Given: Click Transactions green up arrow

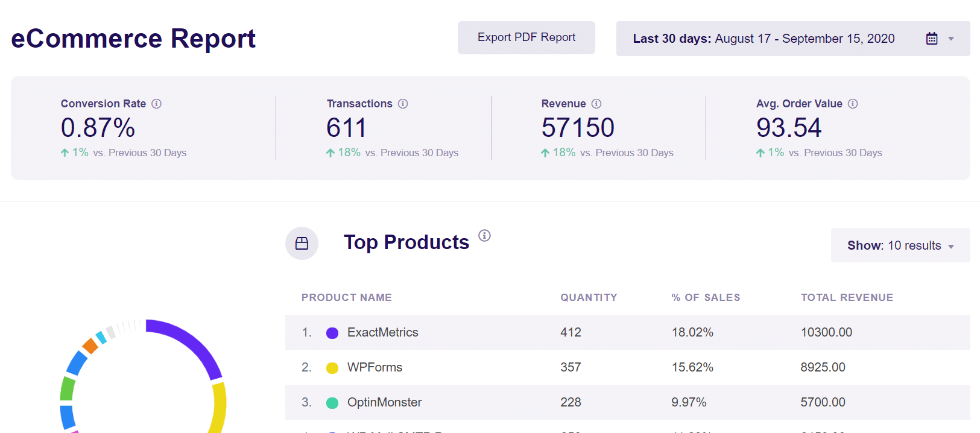Looking at the screenshot, I should [x=330, y=153].
